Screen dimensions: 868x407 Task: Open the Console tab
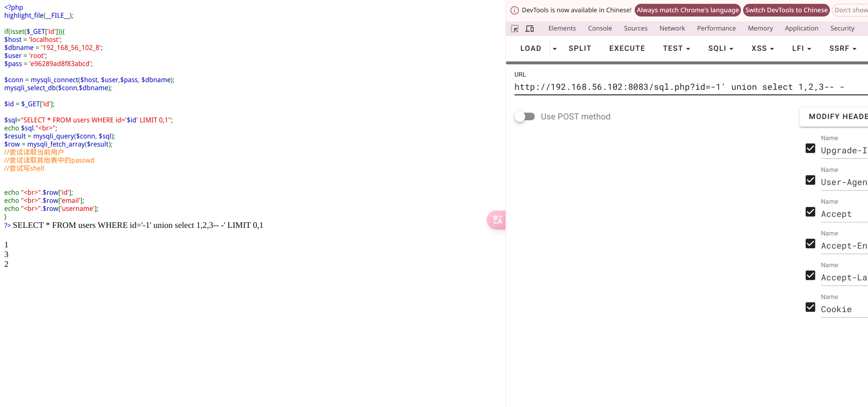(x=600, y=28)
